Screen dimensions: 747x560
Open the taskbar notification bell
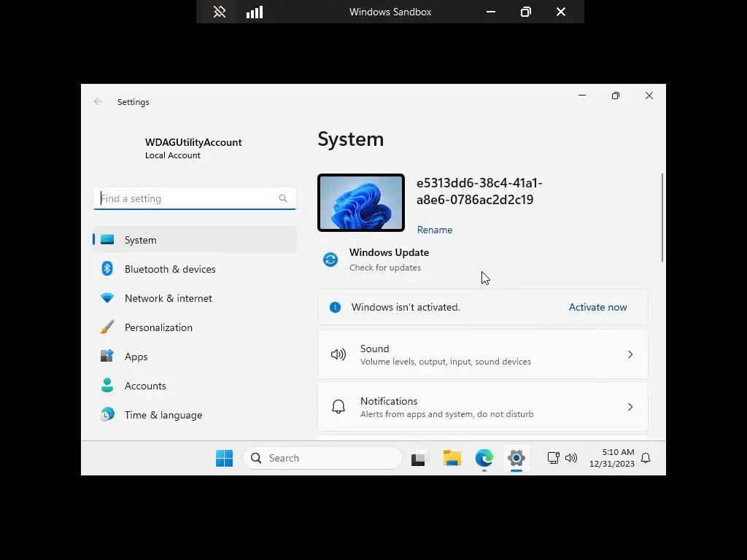[x=646, y=458]
